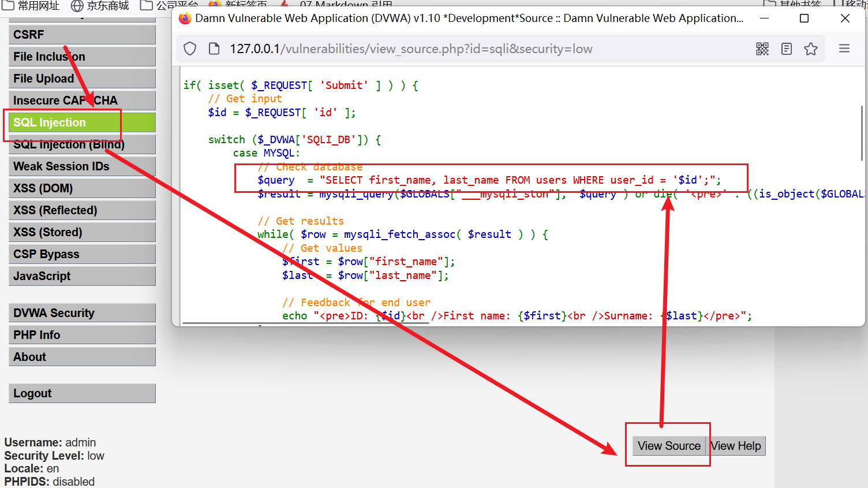
Task: Open the Weak Session IDs page
Action: [x=82, y=166]
